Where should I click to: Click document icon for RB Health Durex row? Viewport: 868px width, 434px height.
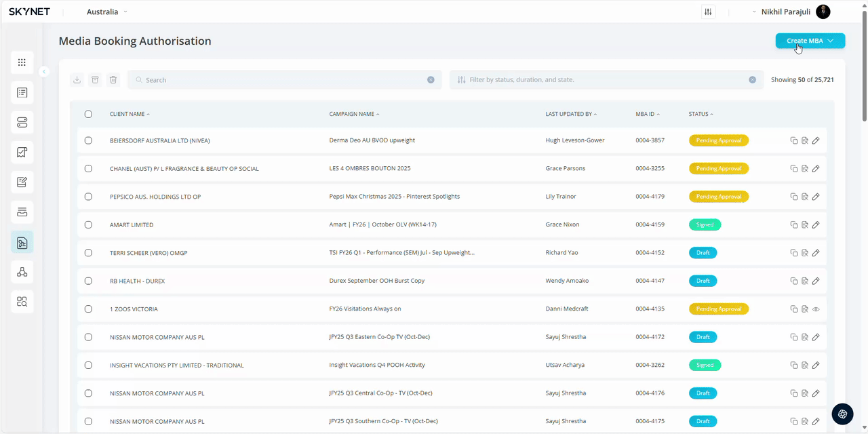pos(805,281)
